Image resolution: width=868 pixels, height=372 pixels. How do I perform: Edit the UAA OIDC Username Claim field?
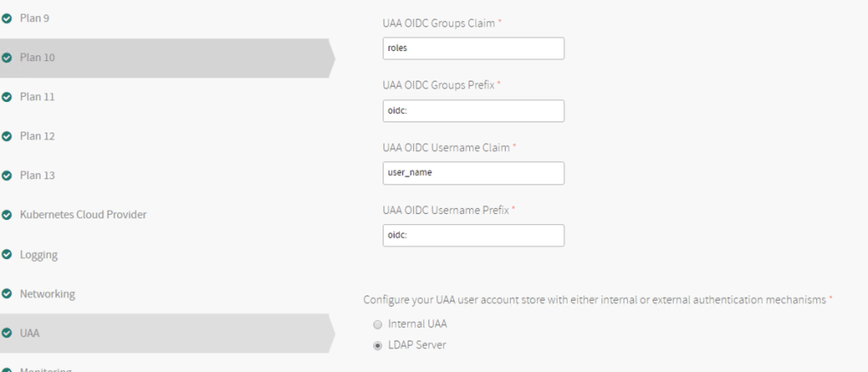coord(473,173)
